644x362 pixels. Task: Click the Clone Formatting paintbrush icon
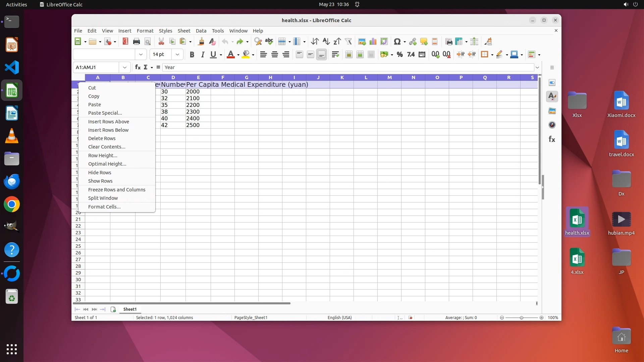[x=201, y=42]
